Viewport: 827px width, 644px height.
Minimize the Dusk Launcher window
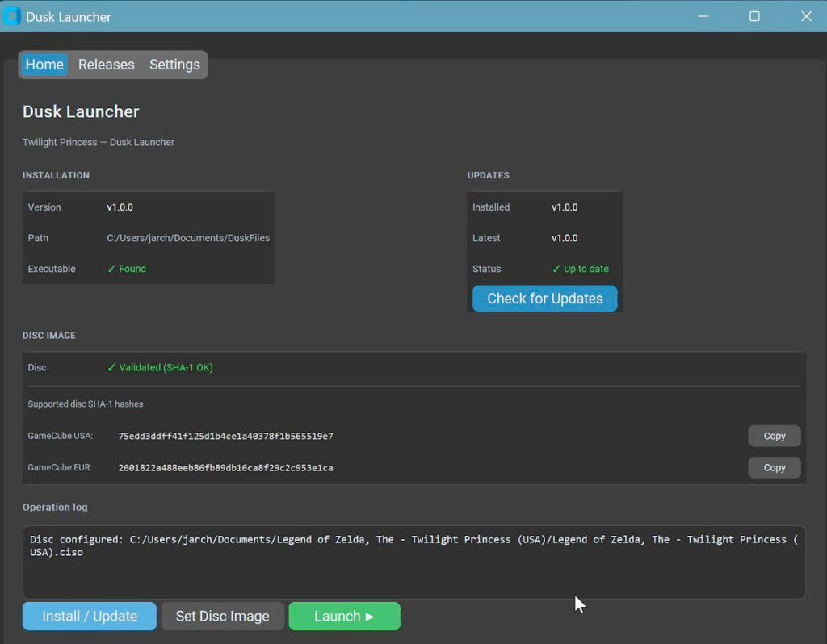click(x=703, y=16)
